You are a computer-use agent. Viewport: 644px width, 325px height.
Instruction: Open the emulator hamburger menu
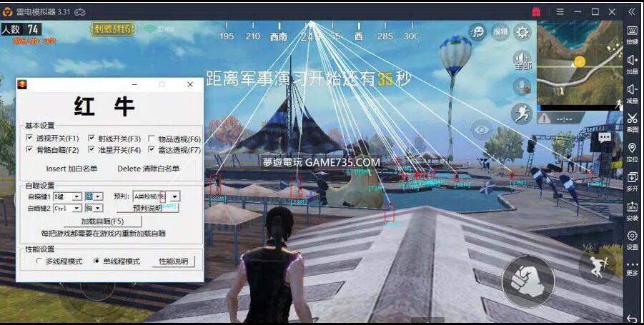click(560, 11)
